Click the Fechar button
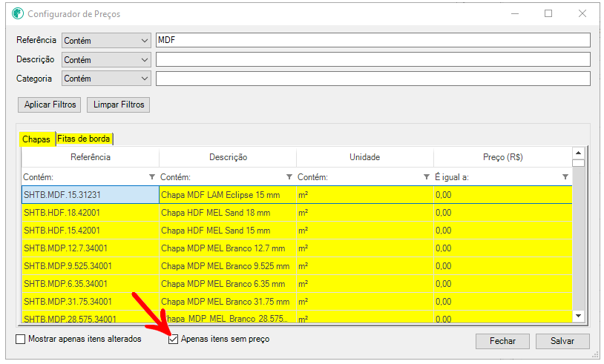Screen dimensions: 604x364 [502, 341]
